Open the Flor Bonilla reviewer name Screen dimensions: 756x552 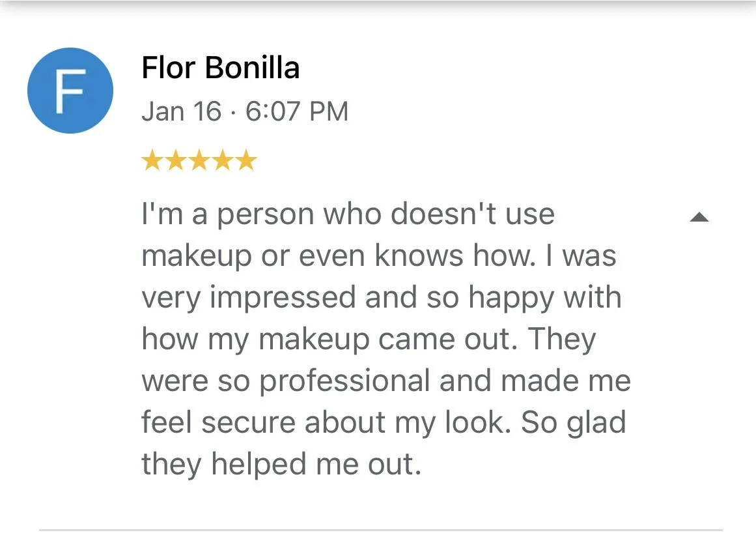pyautogui.click(x=221, y=68)
